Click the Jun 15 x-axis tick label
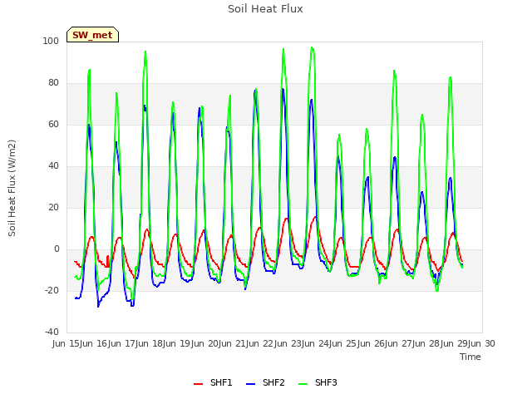Image resolution: width=532 pixels, height=399 pixels. point(67,343)
